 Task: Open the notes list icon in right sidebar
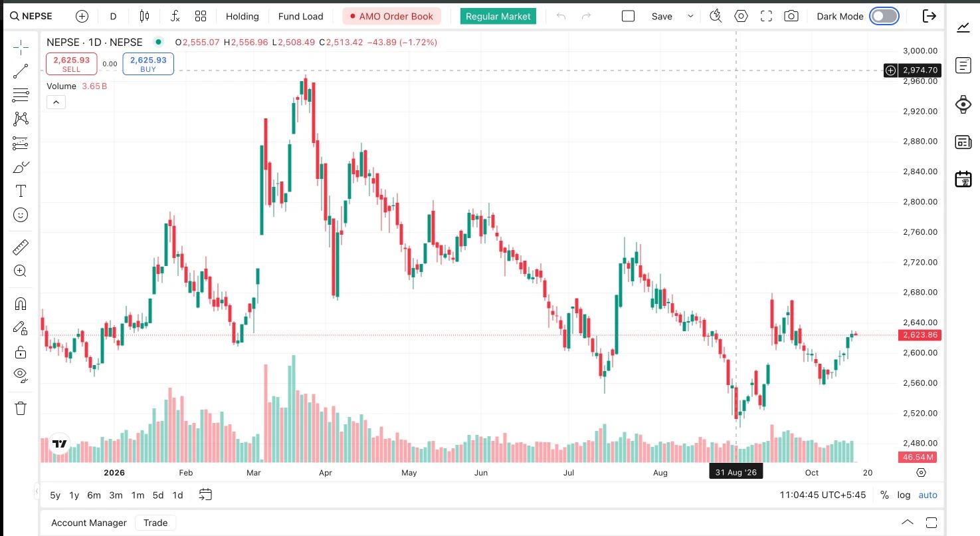[963, 65]
